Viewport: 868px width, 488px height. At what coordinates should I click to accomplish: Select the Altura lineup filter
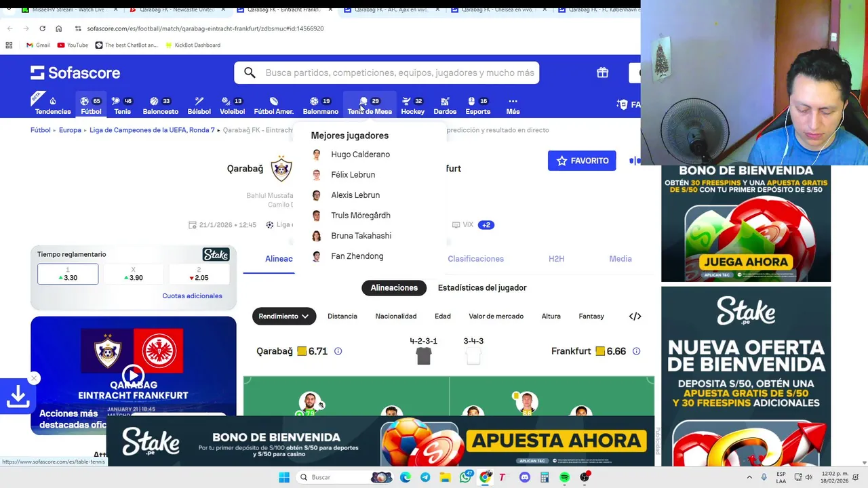coord(551,316)
